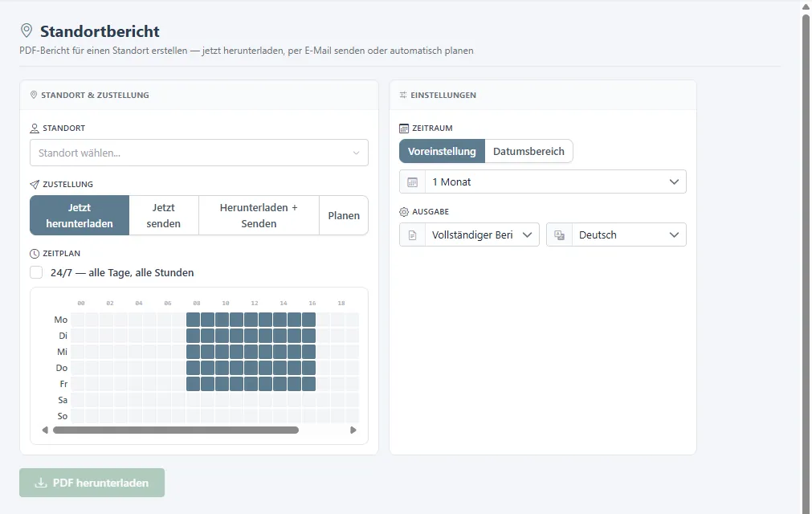The image size is (812, 514).
Task: Click the So row label in the schedule
Action: [63, 416]
